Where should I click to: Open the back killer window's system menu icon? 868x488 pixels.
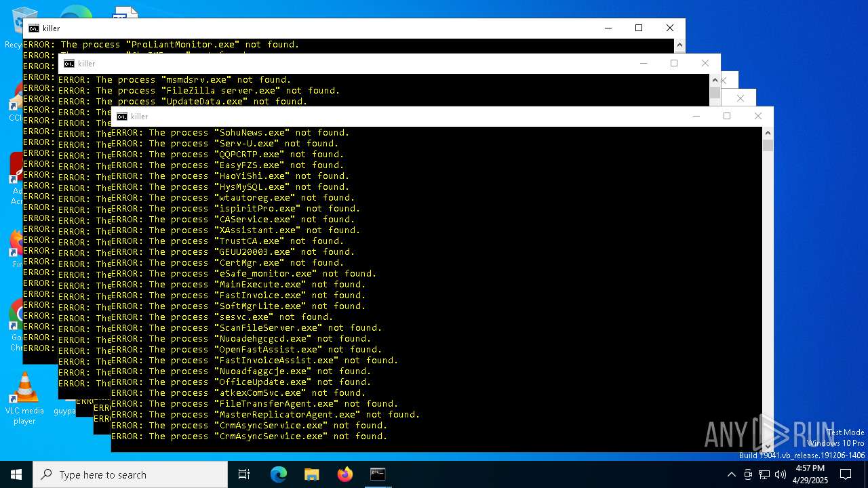coord(34,28)
